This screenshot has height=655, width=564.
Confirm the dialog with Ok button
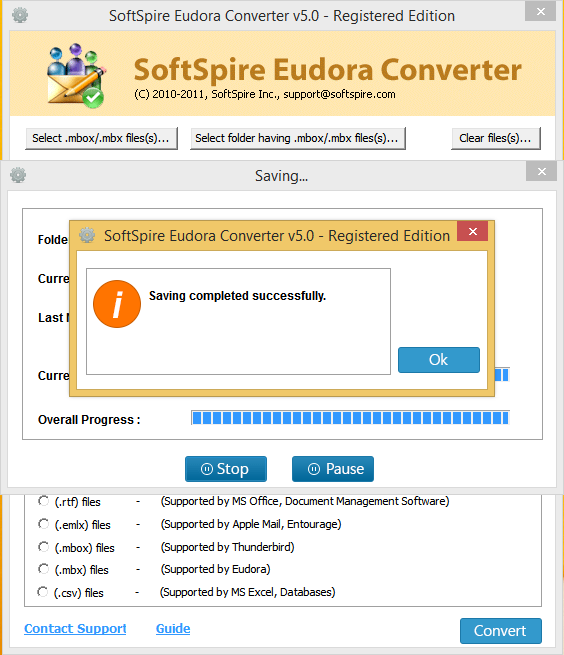coord(439,360)
